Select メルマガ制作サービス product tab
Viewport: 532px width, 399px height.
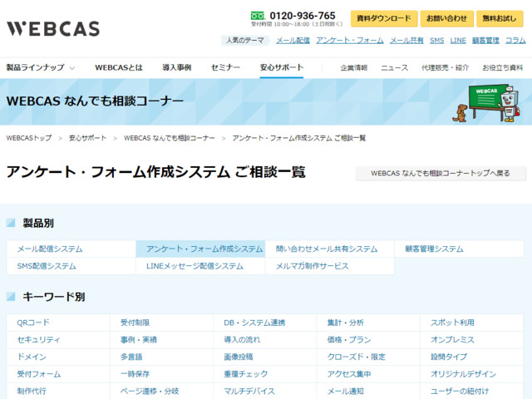(330, 266)
